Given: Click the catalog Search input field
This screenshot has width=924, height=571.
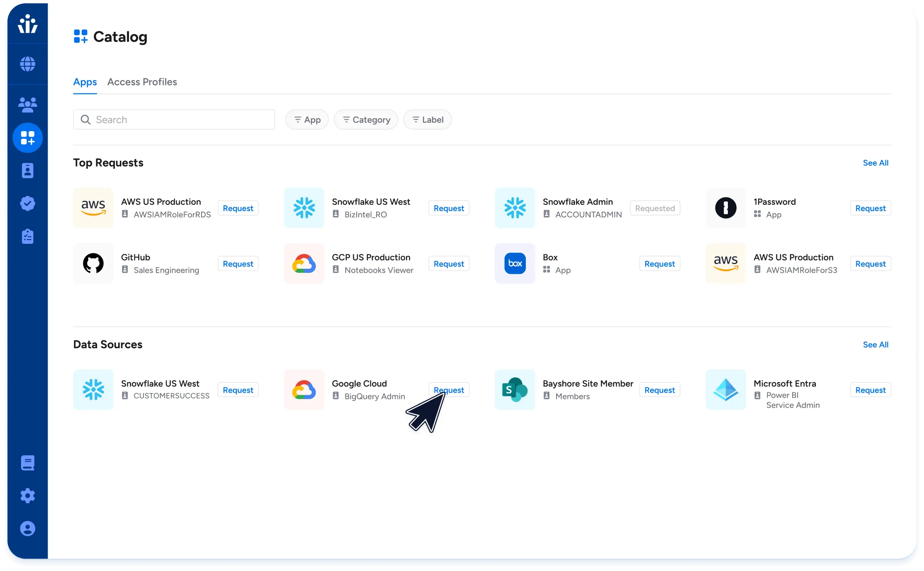Looking at the screenshot, I should tap(174, 120).
